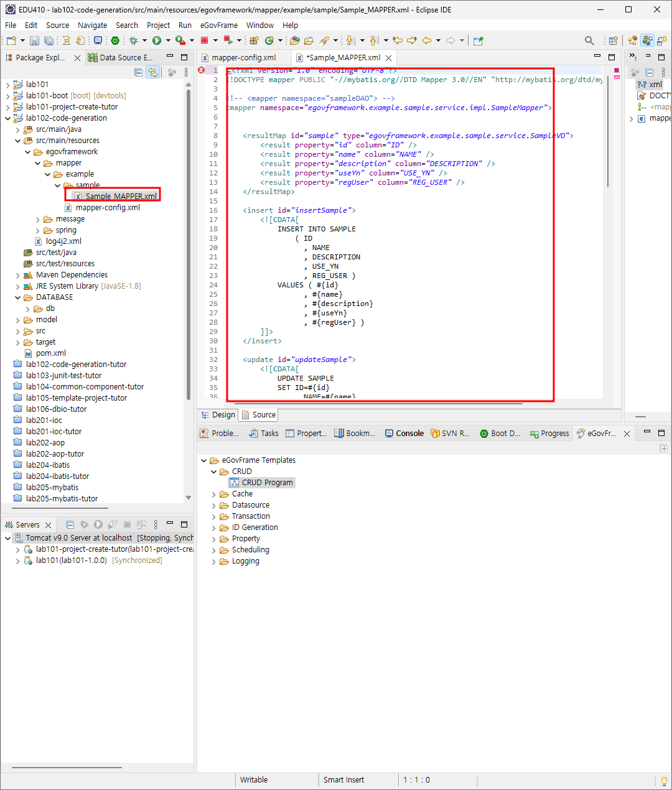Collapse the DATABASE folder
Viewport: 672px width, 790px height.
[x=17, y=297]
